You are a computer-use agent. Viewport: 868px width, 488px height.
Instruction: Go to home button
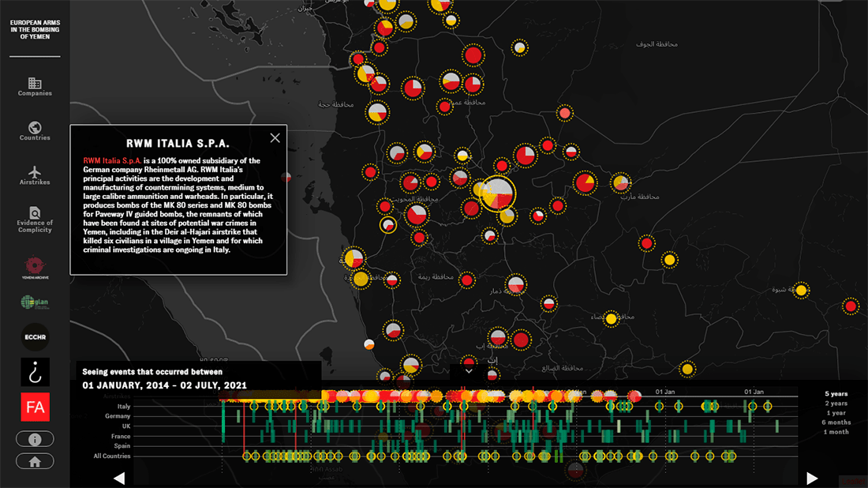35,461
